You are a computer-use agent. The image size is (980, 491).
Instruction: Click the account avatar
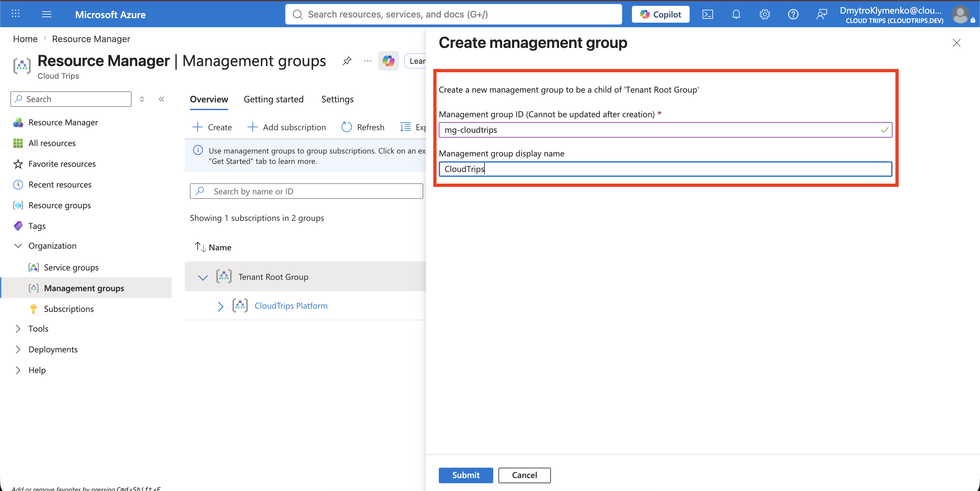point(960,15)
